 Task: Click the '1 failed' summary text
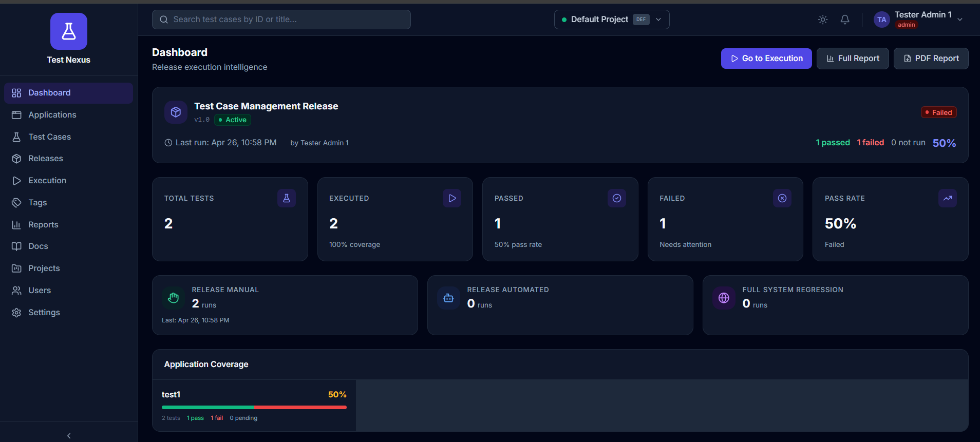871,143
